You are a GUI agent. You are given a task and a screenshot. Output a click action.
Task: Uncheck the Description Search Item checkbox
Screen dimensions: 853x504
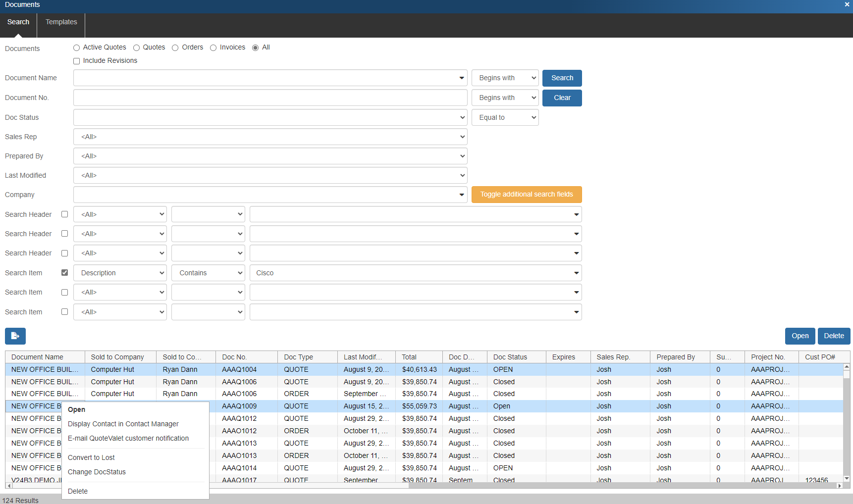[x=64, y=273]
